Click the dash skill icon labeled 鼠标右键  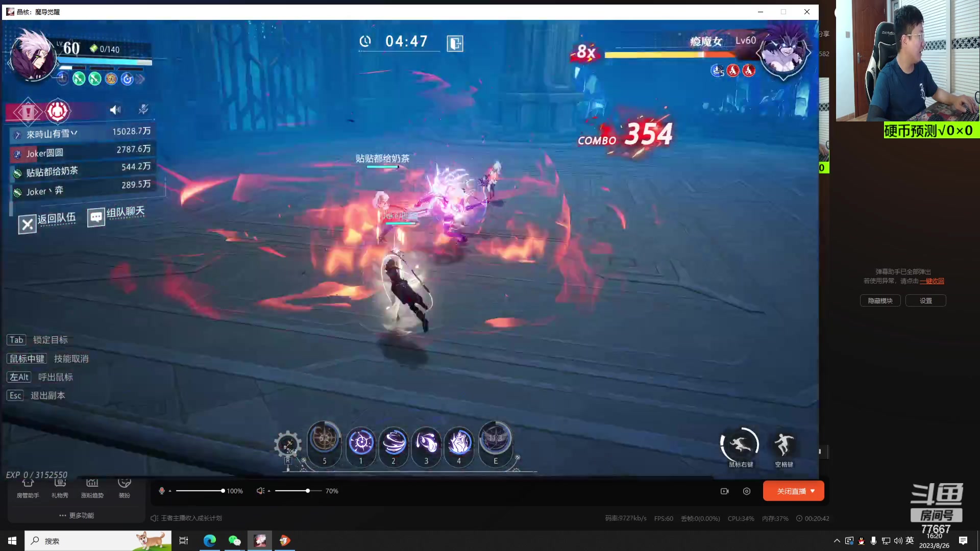tap(740, 444)
